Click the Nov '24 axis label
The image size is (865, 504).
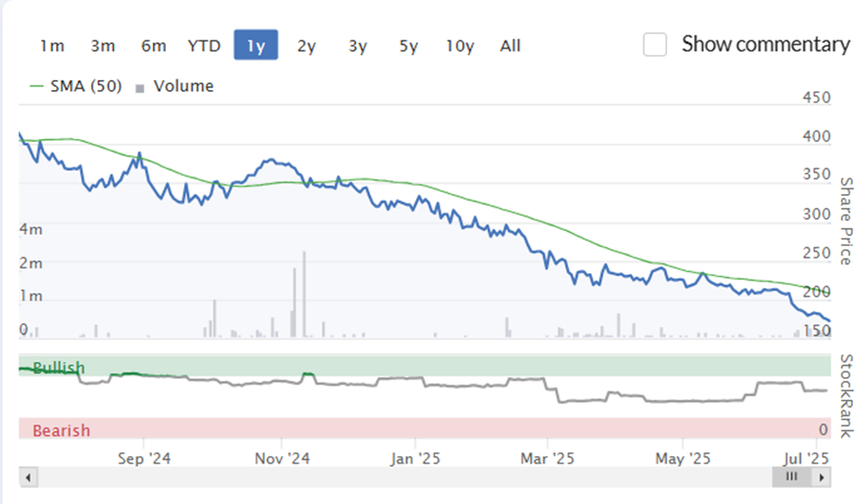tap(282, 459)
